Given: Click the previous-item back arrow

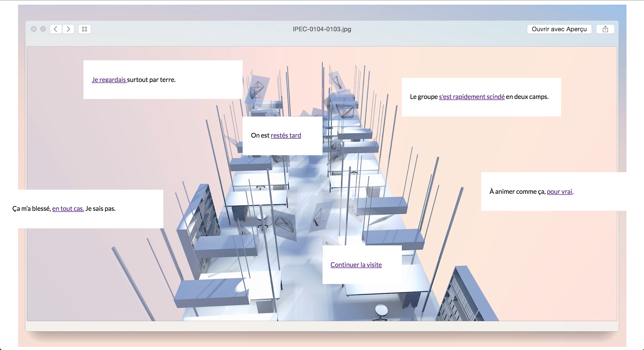Looking at the screenshot, I should pos(55,29).
